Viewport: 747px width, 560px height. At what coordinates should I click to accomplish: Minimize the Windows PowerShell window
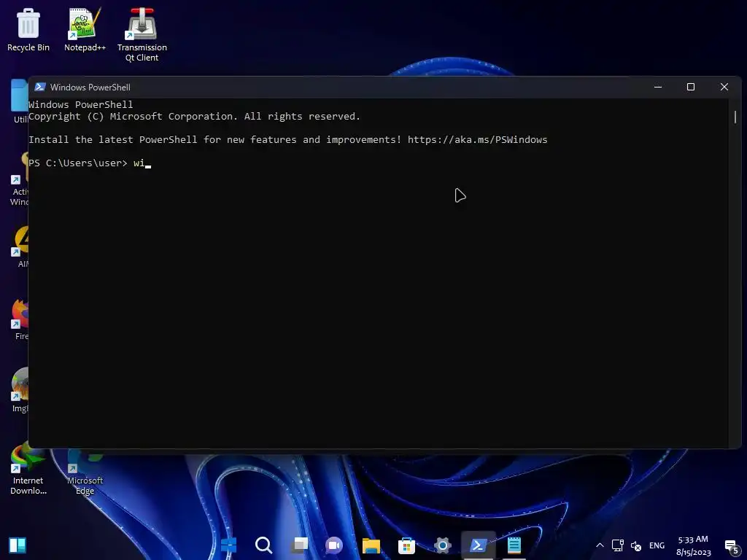[x=658, y=87]
